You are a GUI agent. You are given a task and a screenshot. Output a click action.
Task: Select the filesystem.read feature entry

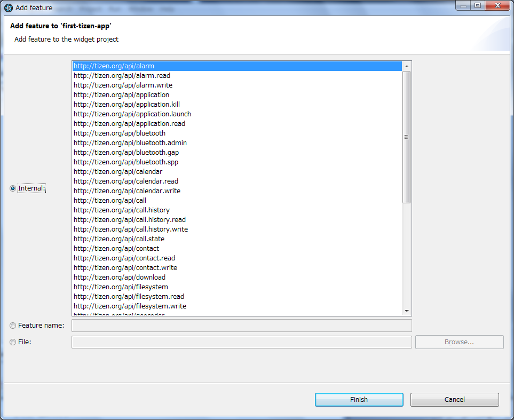[x=238, y=297]
